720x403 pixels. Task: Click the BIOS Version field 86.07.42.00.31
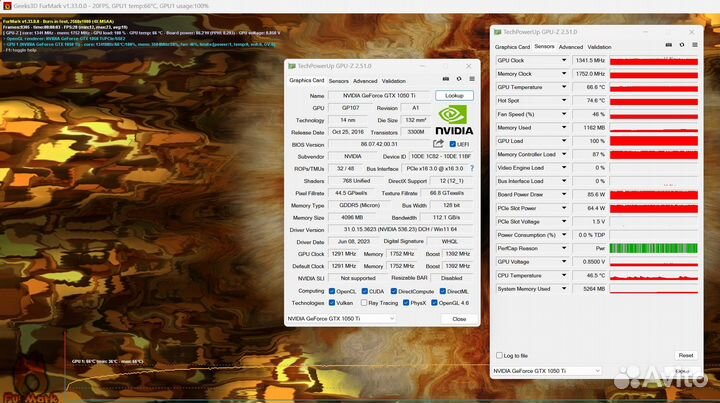click(x=379, y=144)
